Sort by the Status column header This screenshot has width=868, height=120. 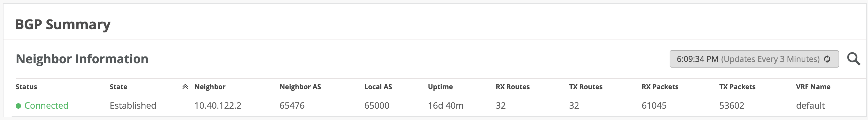point(26,87)
